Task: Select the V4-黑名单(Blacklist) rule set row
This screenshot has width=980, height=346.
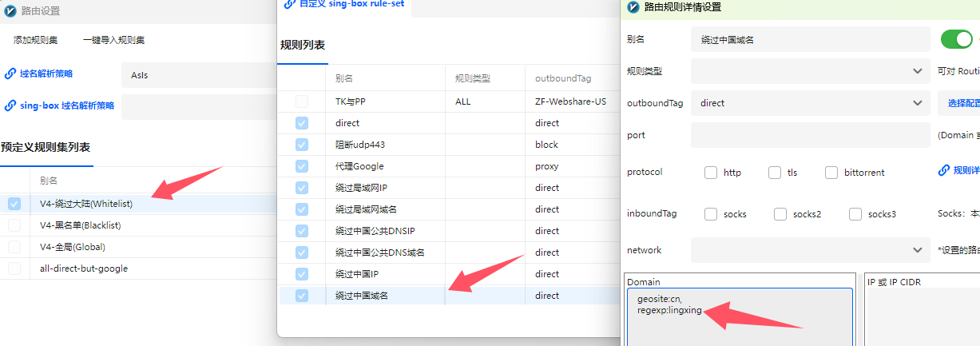Action: 138,225
